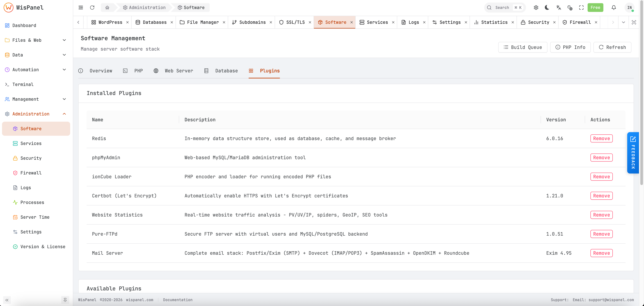This screenshot has height=306, width=644.
Task: Switch to the Web Server tab
Action: (x=179, y=71)
